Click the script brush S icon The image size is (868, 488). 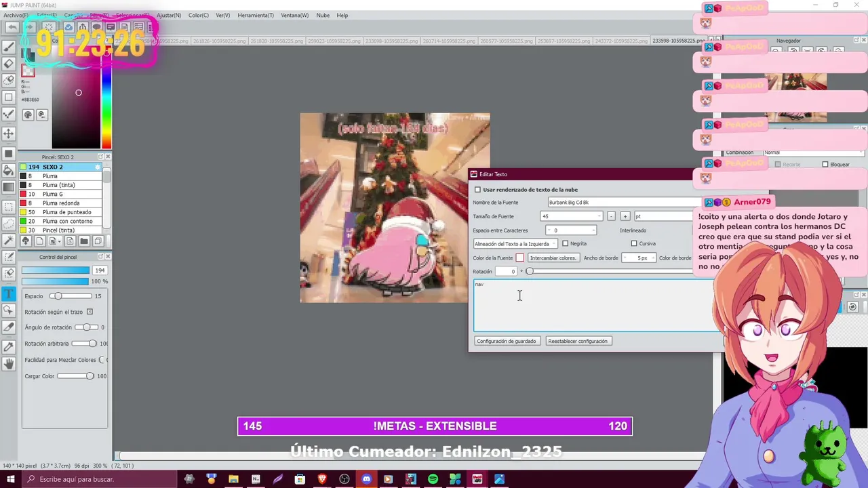(69, 241)
